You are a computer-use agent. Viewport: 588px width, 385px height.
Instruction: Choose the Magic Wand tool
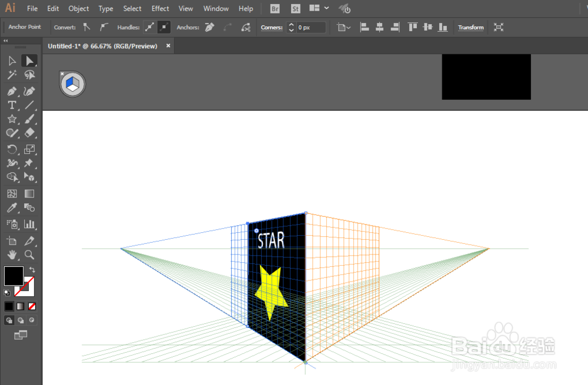[12, 75]
